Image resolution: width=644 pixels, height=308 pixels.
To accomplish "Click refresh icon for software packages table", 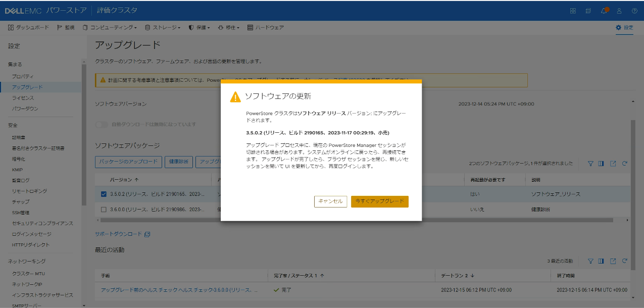I will tap(625, 164).
